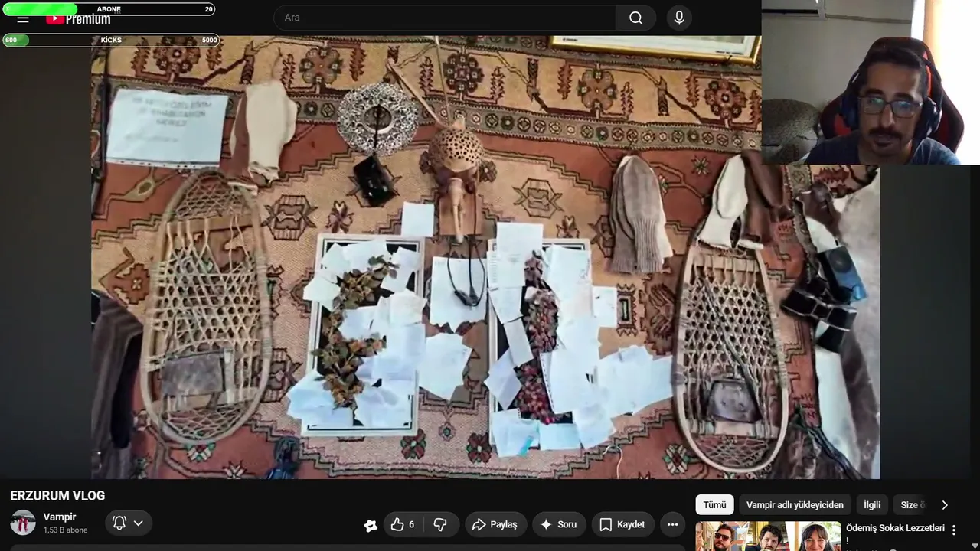Open the Ödemiş Sokak Lezzetleri video thumbnail
980x551 pixels.
pos(768,536)
